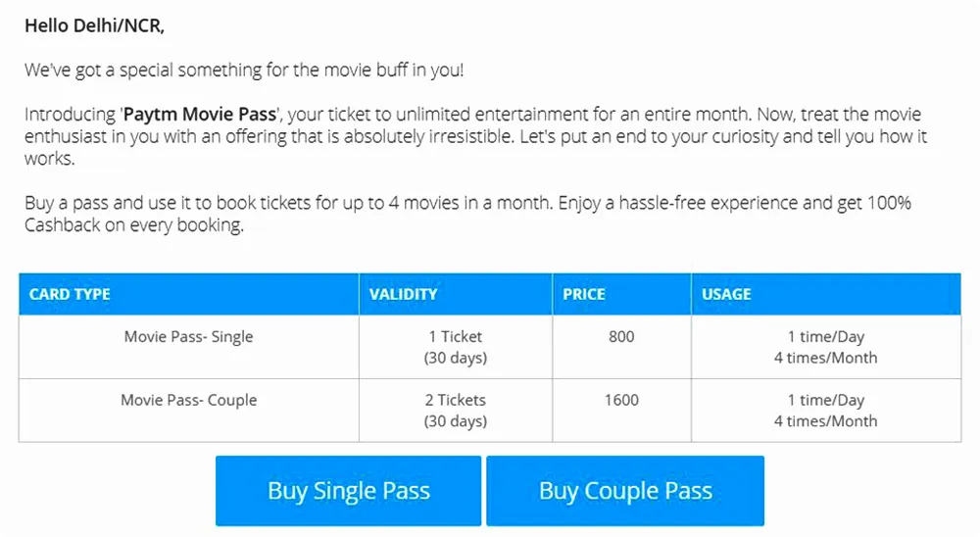Click the Buy Single Pass button

(348, 491)
